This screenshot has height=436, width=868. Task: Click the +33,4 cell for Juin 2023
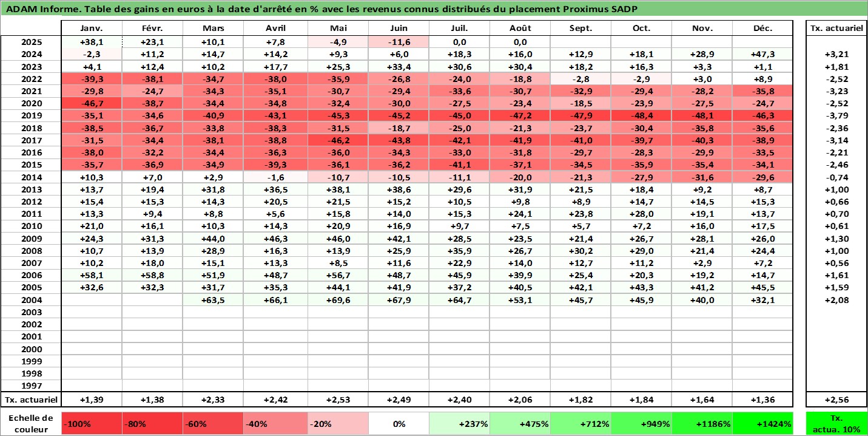[399, 67]
